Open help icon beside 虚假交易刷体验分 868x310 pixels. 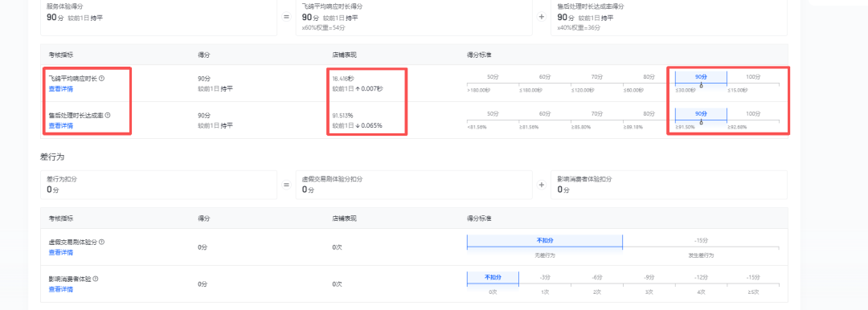tap(102, 242)
